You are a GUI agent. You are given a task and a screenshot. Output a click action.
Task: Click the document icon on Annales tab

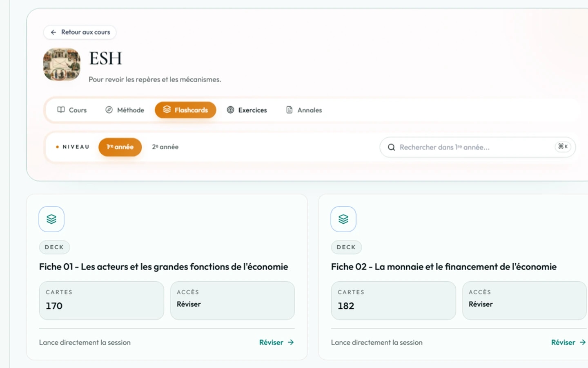click(x=290, y=110)
